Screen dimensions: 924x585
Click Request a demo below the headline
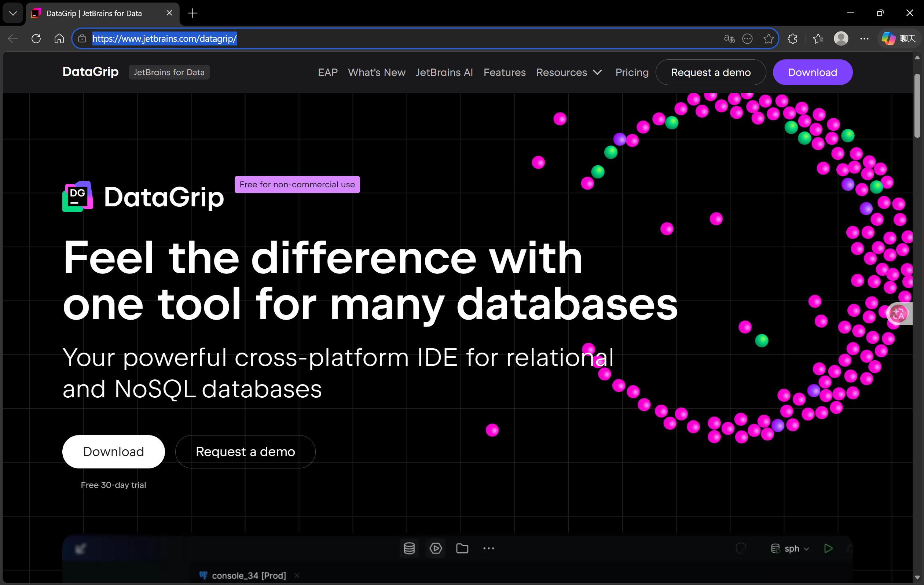pos(245,452)
